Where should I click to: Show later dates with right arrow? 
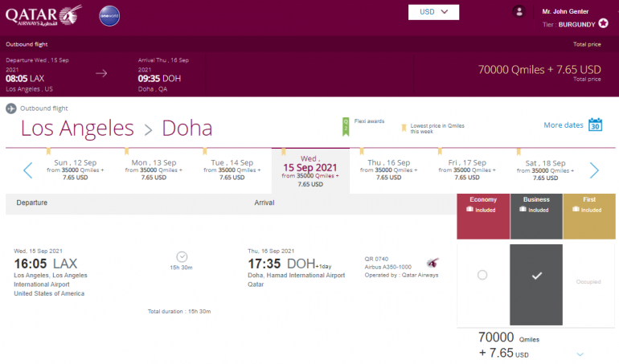pos(594,170)
